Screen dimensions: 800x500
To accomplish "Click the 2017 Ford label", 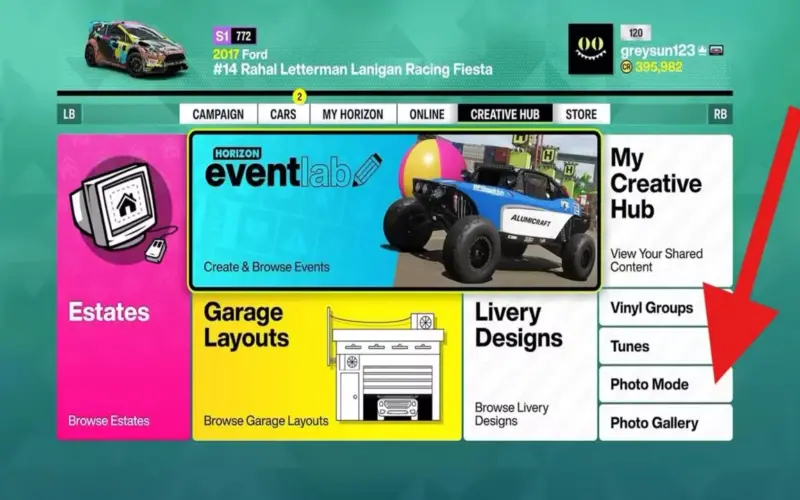I will (240, 54).
